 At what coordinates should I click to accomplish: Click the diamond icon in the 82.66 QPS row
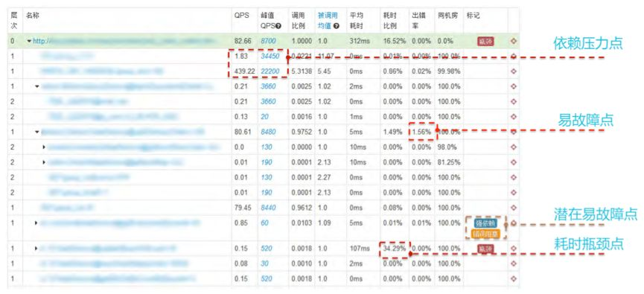(514, 41)
